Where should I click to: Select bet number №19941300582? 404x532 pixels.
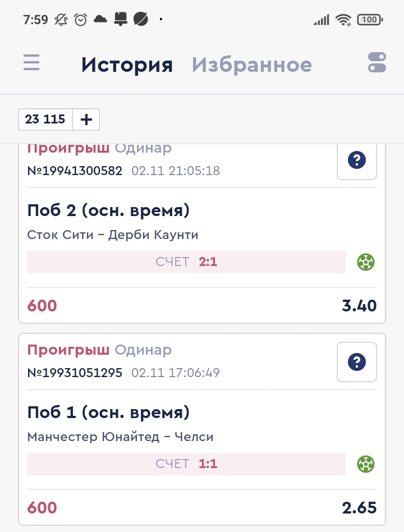click(x=75, y=171)
